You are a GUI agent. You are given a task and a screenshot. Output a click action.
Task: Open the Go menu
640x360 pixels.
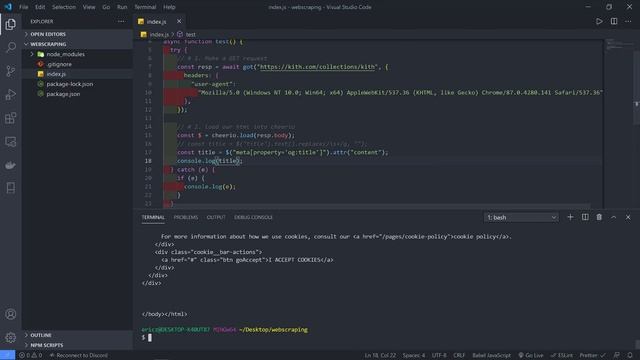[x=106, y=7]
